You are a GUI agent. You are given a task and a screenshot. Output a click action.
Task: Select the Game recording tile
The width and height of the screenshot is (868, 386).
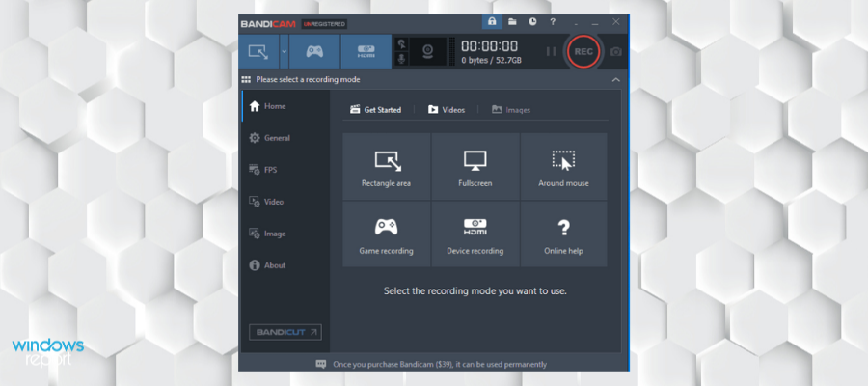(x=387, y=234)
